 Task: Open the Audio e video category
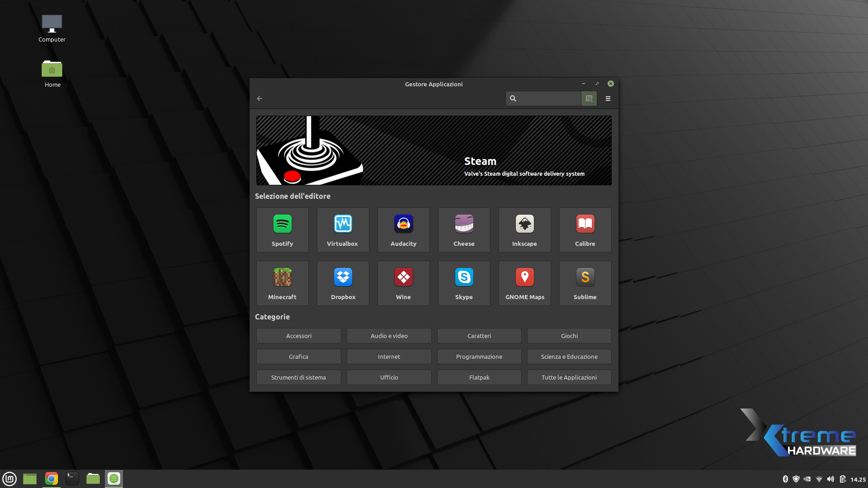[x=389, y=336]
